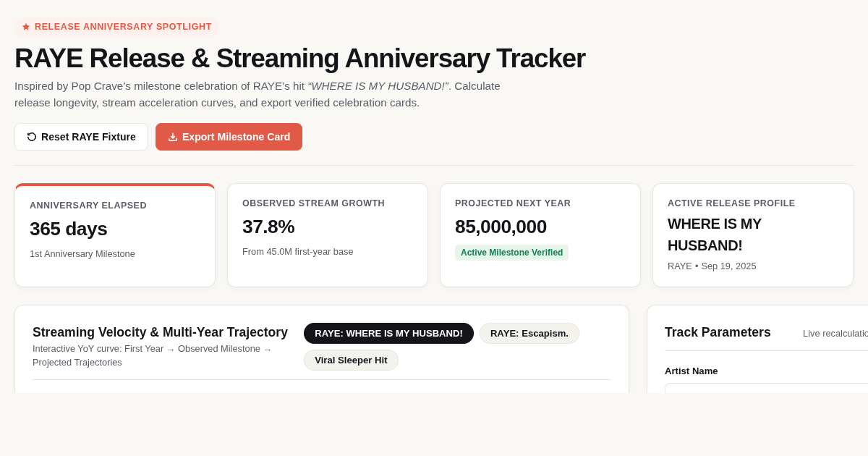Click the reset arrow icon in Reset button

click(32, 137)
